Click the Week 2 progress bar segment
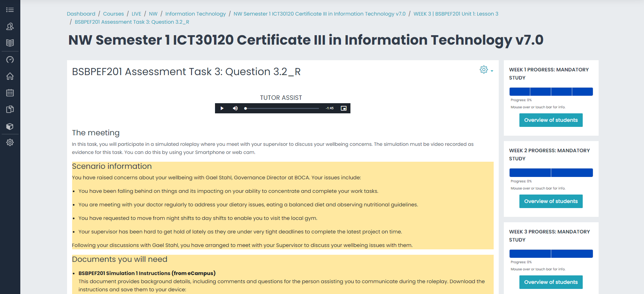The image size is (644, 294). tap(530, 173)
